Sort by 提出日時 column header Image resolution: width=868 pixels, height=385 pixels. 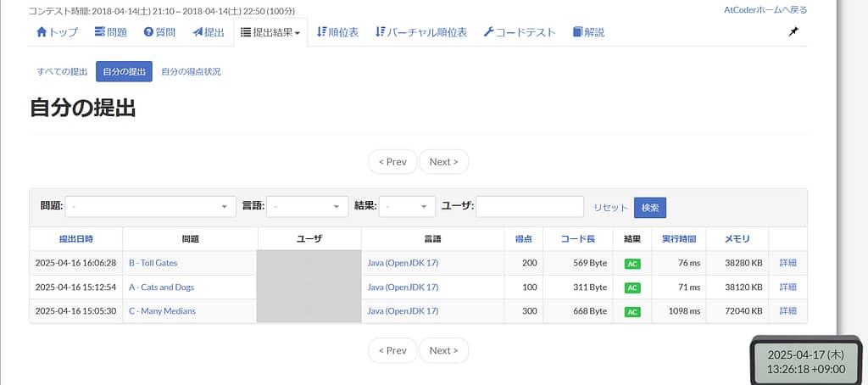(76, 239)
